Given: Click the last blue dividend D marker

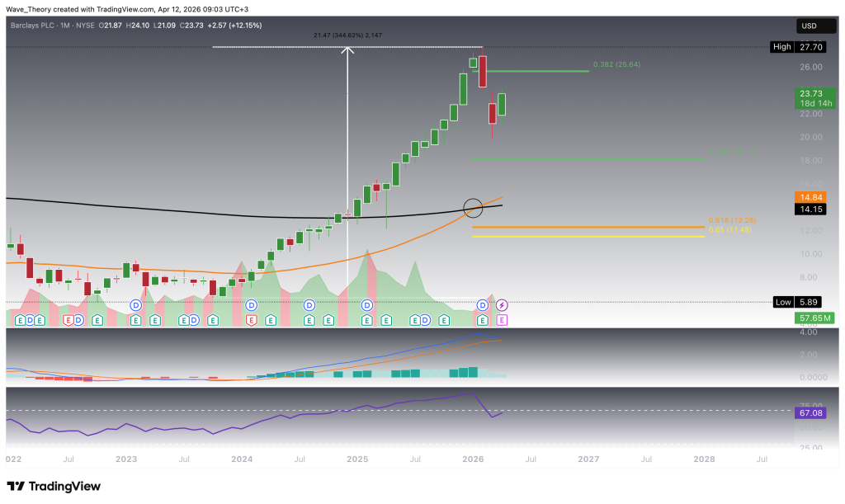Looking at the screenshot, I should coord(482,305).
